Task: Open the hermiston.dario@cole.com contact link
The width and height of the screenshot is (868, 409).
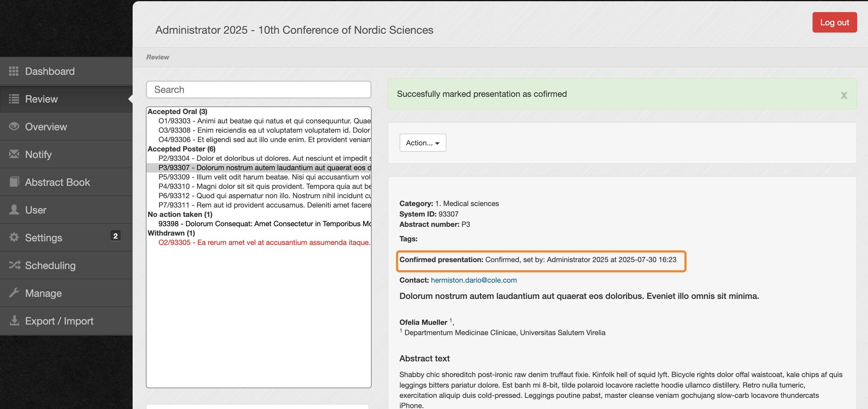Action: point(473,280)
